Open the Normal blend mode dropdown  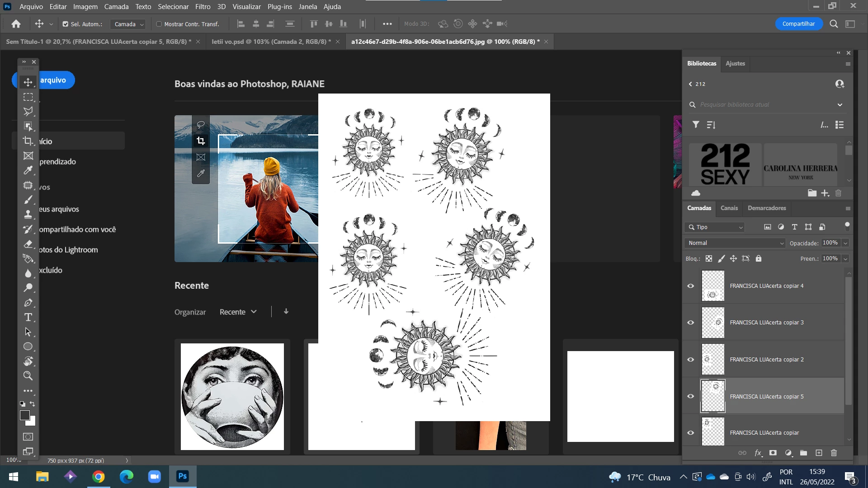coord(735,243)
